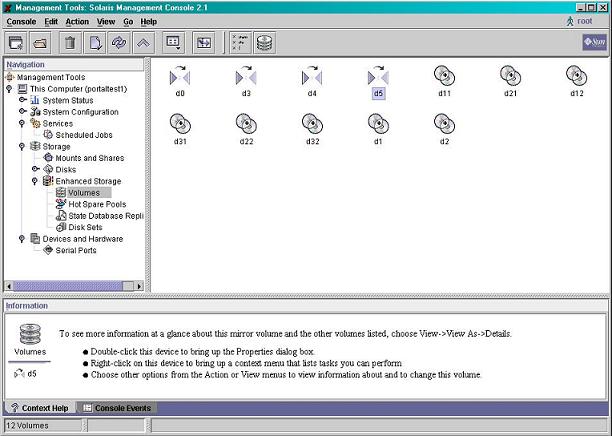This screenshot has width=612, height=436.
Task: Switch to the Console Events tab
Action: [117, 408]
